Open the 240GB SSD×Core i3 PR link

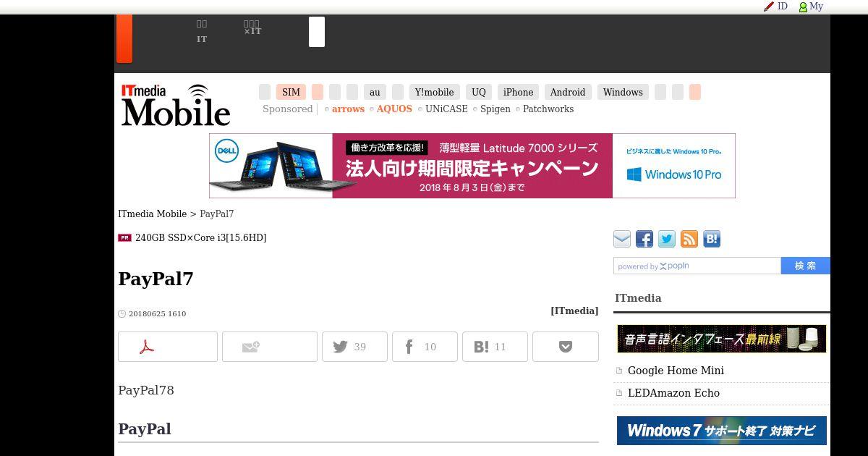click(200, 238)
